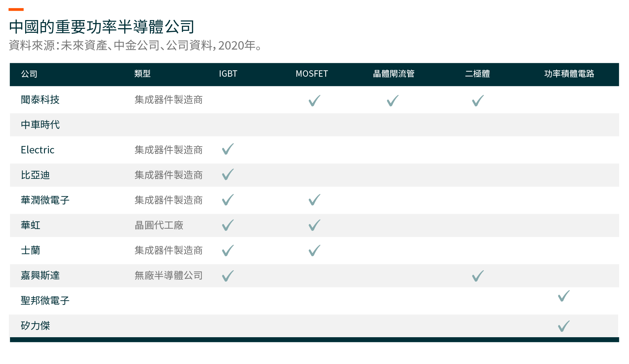Click 集成器件製造商 in the 華潤微電子 row
Viewport: 629px width, 364px height.
[x=169, y=200]
